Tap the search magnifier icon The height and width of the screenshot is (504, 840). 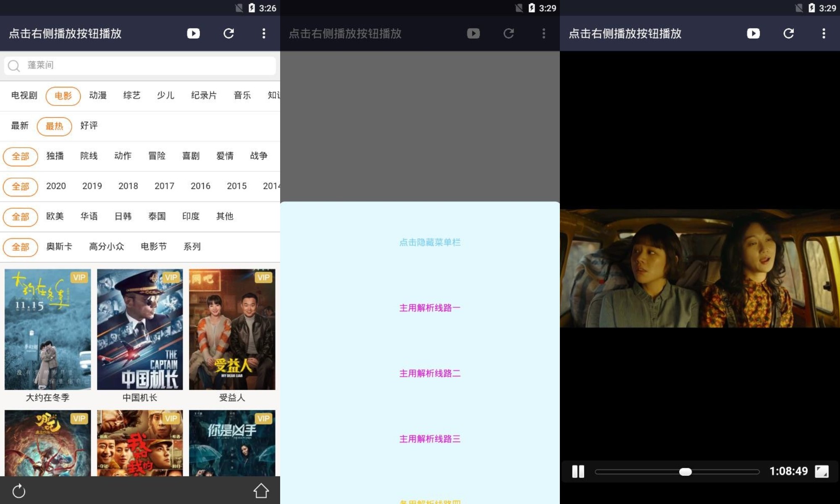pyautogui.click(x=14, y=66)
